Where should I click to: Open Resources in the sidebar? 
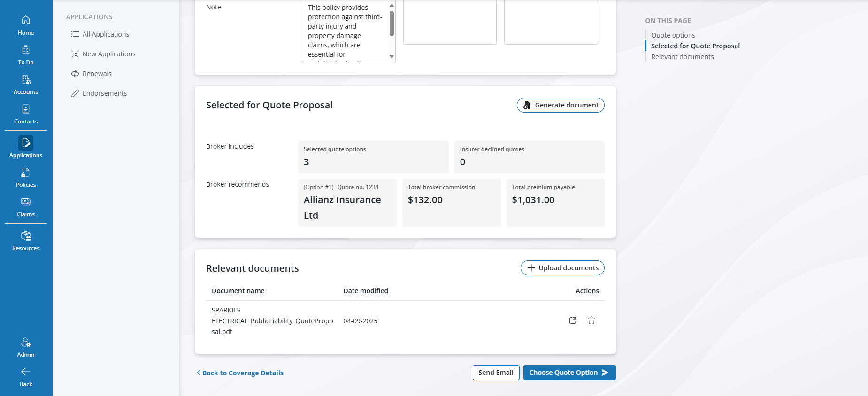[26, 241]
